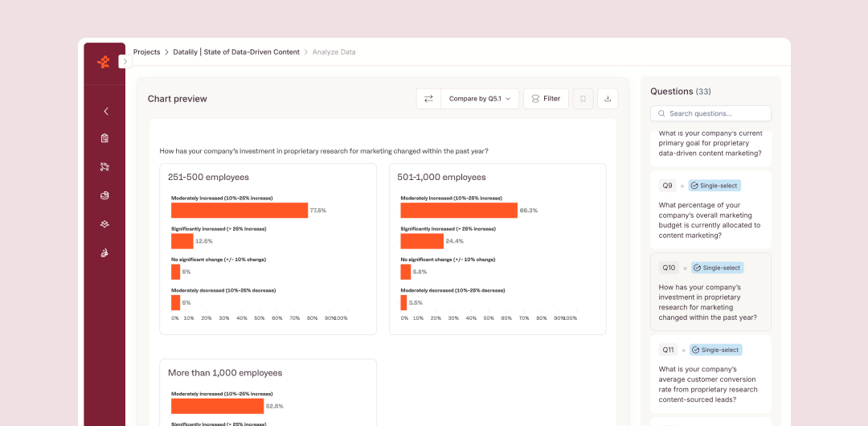The height and width of the screenshot is (426, 868).
Task: Go to Projects in the breadcrumb
Action: click(x=147, y=52)
